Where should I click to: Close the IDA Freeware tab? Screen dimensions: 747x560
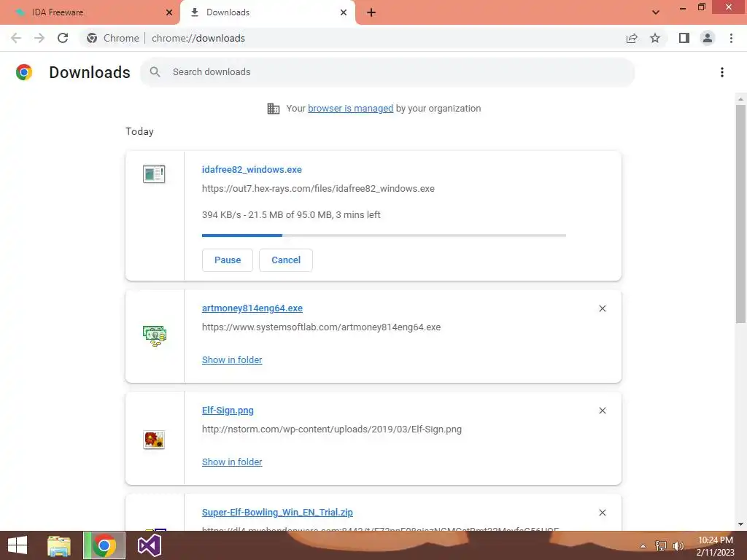(x=169, y=12)
